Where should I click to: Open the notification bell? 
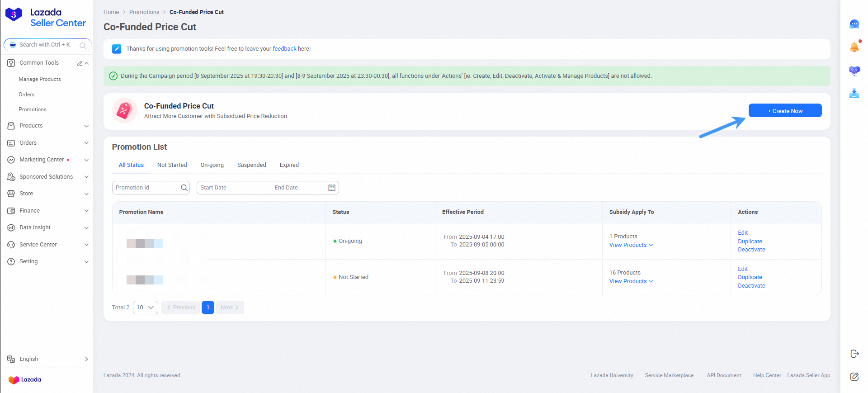point(854,47)
